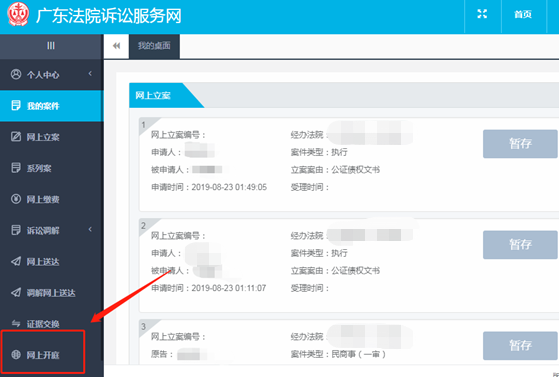
Task: Click 暂存 button for case 2
Action: click(520, 245)
